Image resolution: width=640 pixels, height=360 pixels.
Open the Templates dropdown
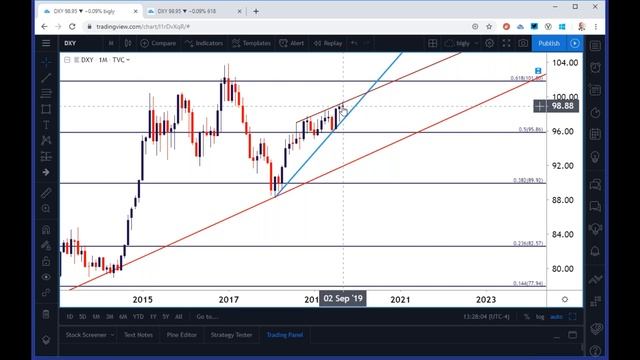point(251,43)
